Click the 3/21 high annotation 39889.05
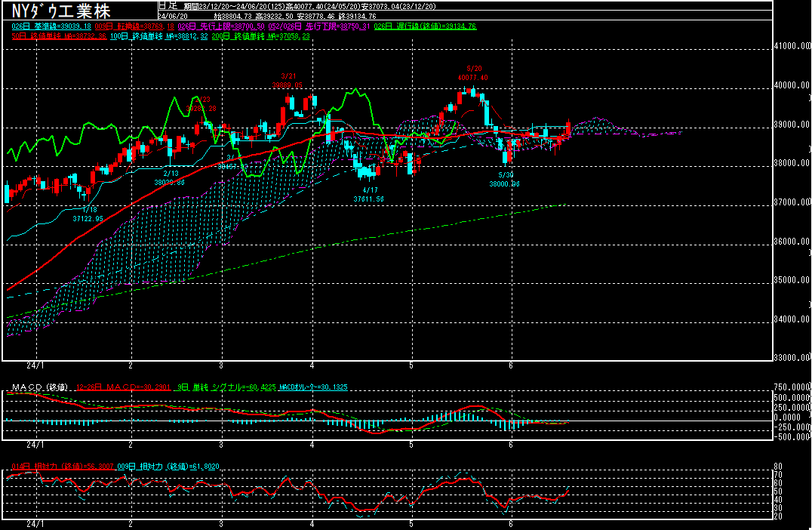 coord(288,85)
